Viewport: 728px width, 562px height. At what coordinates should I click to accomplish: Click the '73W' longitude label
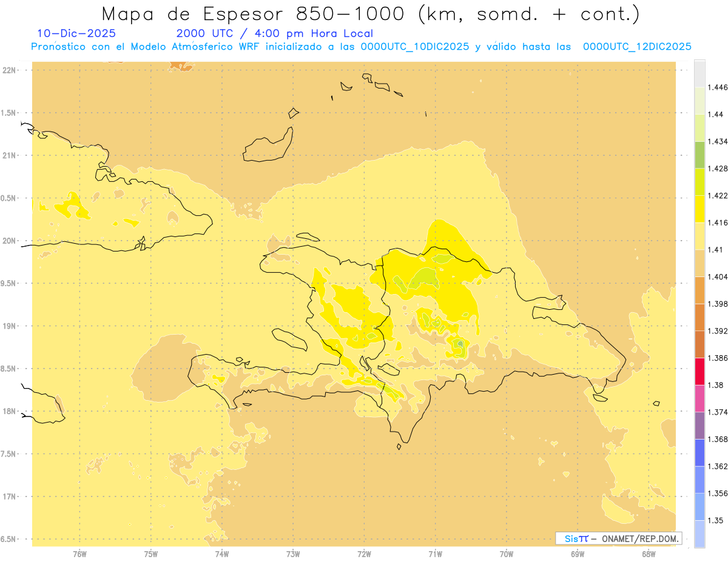[293, 554]
